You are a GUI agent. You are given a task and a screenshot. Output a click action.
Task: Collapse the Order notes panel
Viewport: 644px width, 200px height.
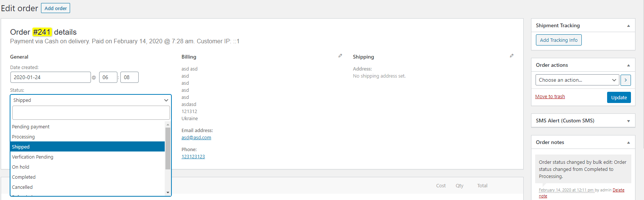[628, 143]
